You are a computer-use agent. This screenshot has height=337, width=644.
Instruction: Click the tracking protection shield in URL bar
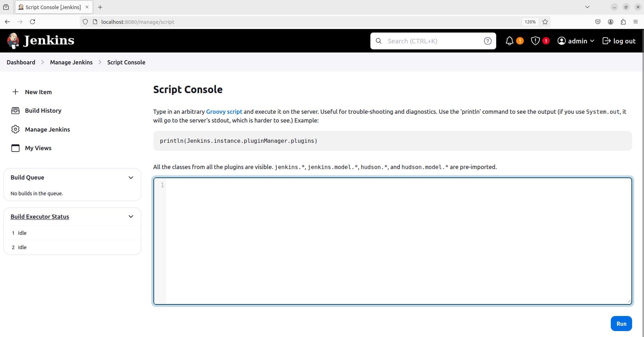click(85, 22)
